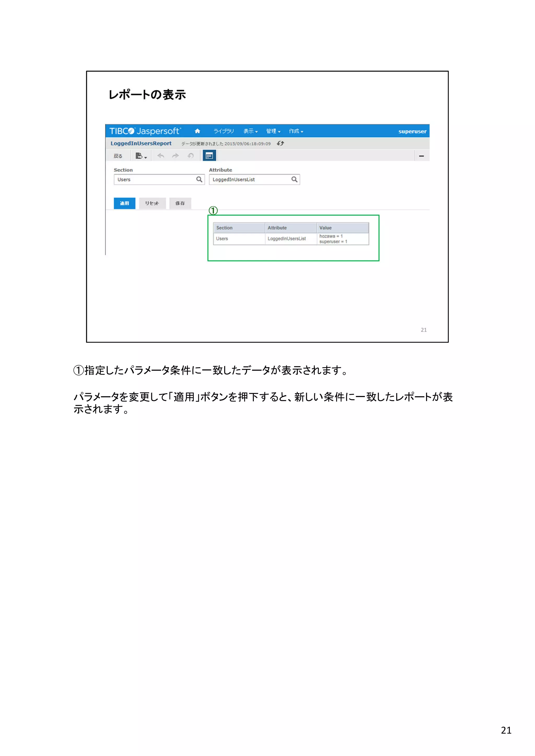Click the リセット reset button

pyautogui.click(x=152, y=203)
